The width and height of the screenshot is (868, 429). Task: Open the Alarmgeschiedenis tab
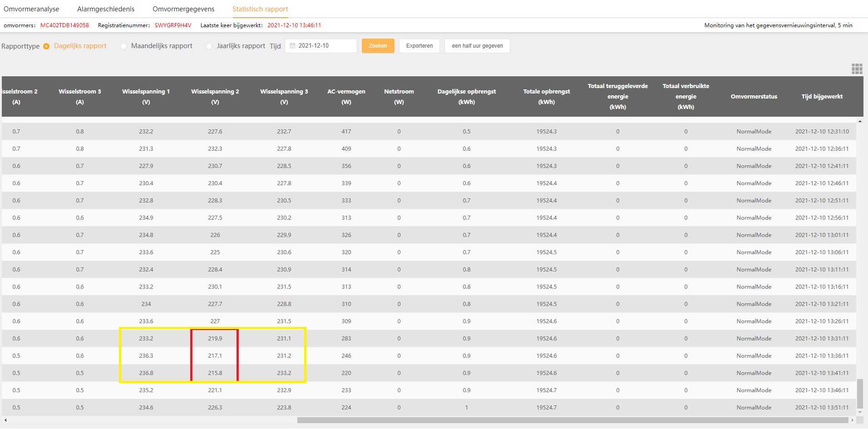click(106, 9)
